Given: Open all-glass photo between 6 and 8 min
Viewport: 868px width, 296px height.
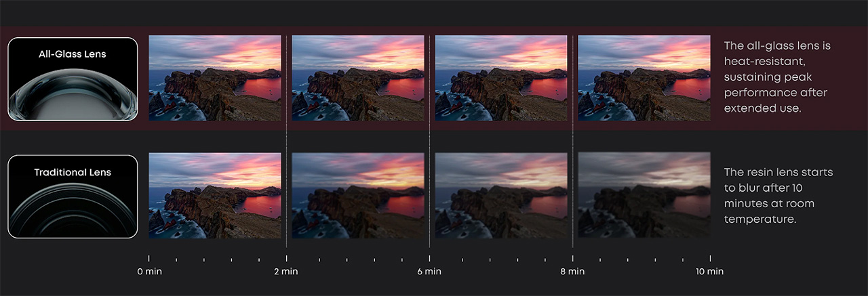Looking at the screenshot, I should pyautogui.click(x=501, y=78).
